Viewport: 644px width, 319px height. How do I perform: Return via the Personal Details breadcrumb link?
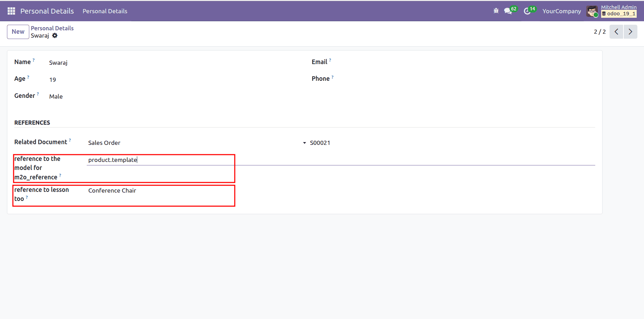[x=52, y=28]
